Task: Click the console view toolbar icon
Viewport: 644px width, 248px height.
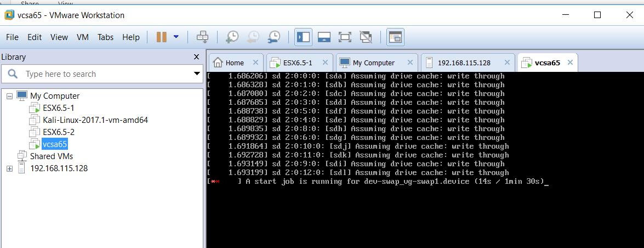Action: pos(395,37)
